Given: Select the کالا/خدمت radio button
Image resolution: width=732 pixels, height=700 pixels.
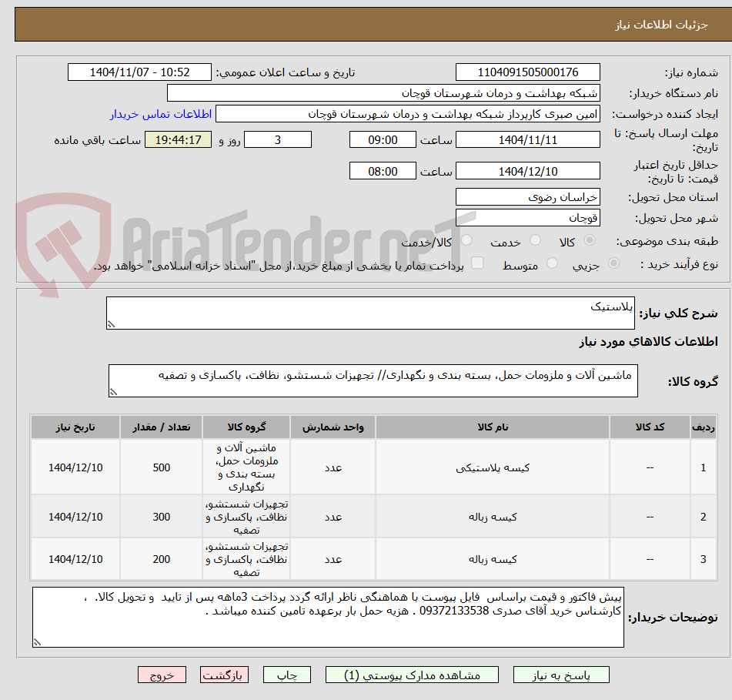Looking at the screenshot, I should coord(466,240).
